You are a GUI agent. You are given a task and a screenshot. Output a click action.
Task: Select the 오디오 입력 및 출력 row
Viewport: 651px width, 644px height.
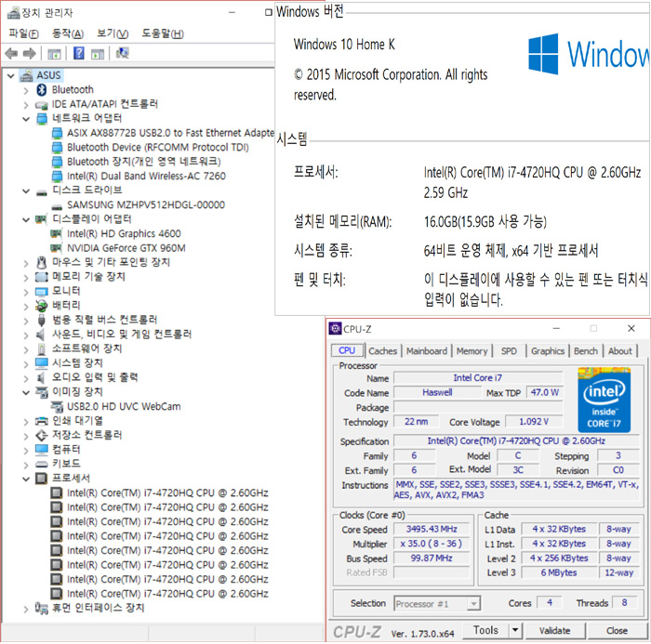pos(95,378)
